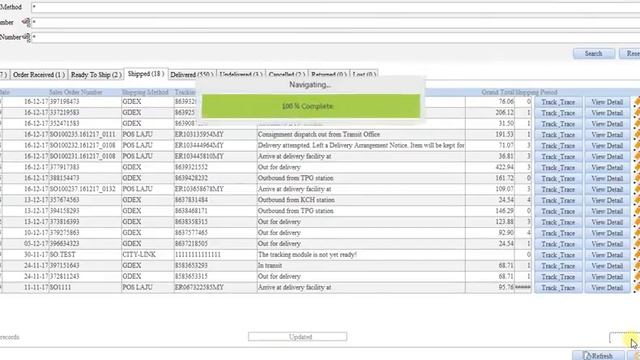
Task: Select the date 05-12-17 cell
Action: pyautogui.click(x=25, y=244)
